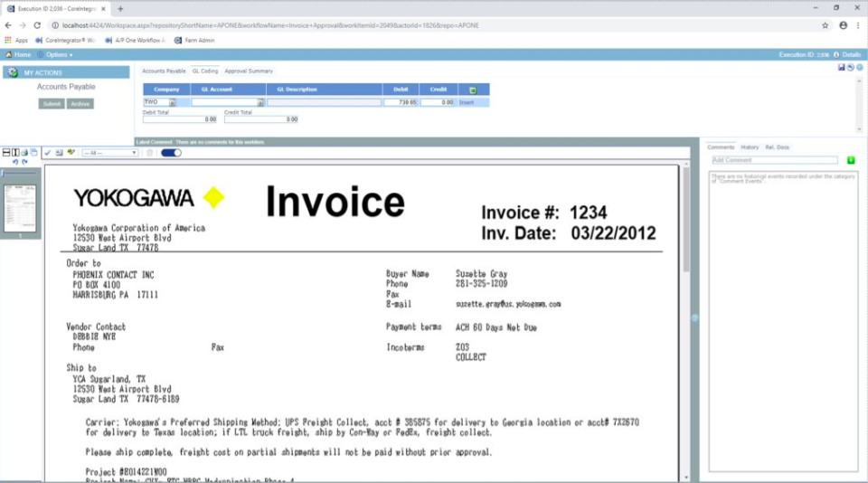Image resolution: width=868 pixels, height=483 pixels.
Task: Click the green highlight annotation icon
Action: pos(71,152)
